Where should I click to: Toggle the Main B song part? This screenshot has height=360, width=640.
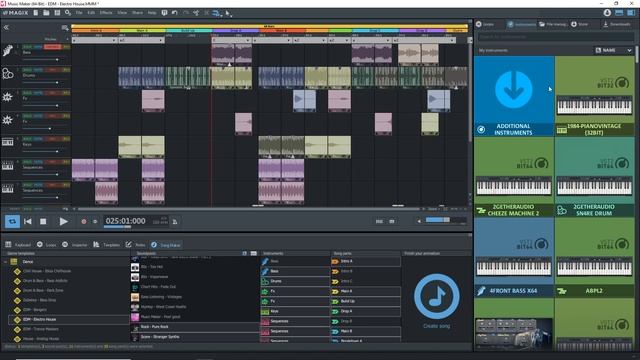point(366,331)
